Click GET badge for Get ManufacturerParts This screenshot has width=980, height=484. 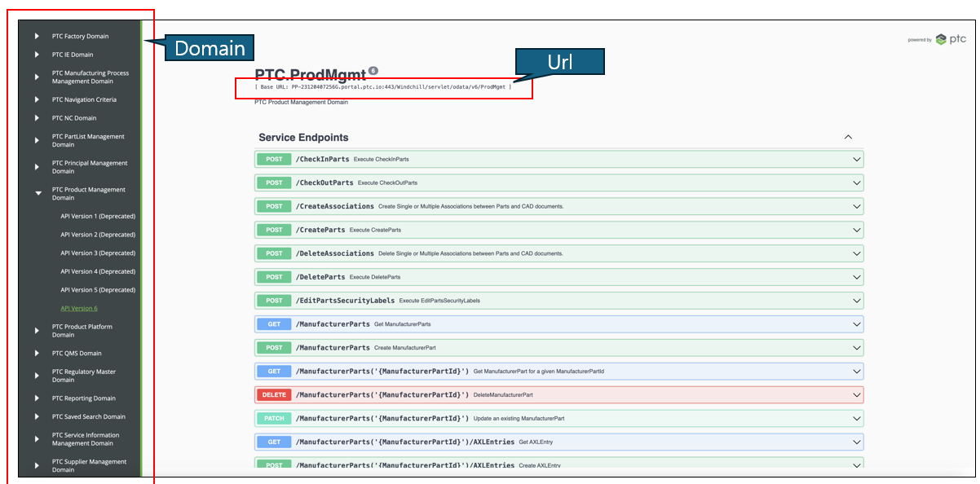coord(274,324)
